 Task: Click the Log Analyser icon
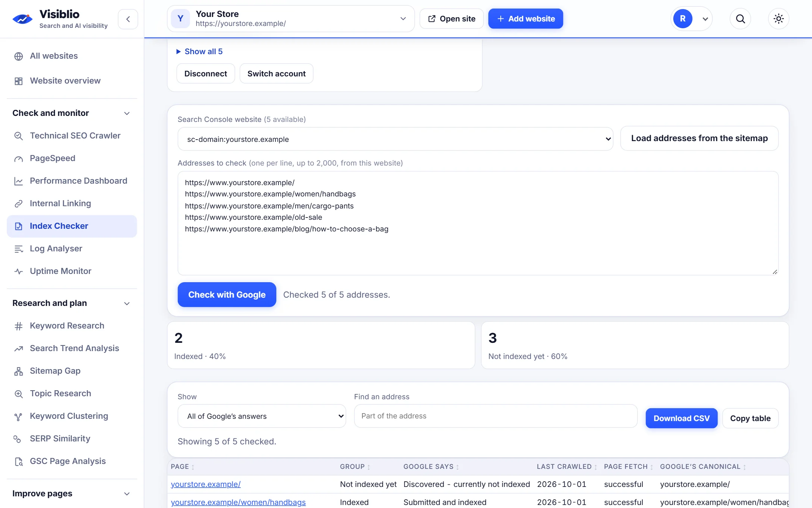(18, 249)
